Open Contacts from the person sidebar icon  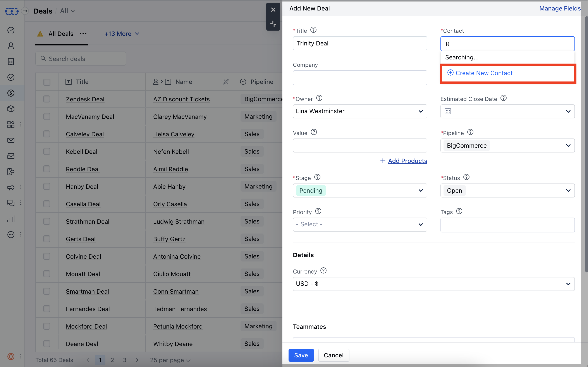(x=11, y=46)
